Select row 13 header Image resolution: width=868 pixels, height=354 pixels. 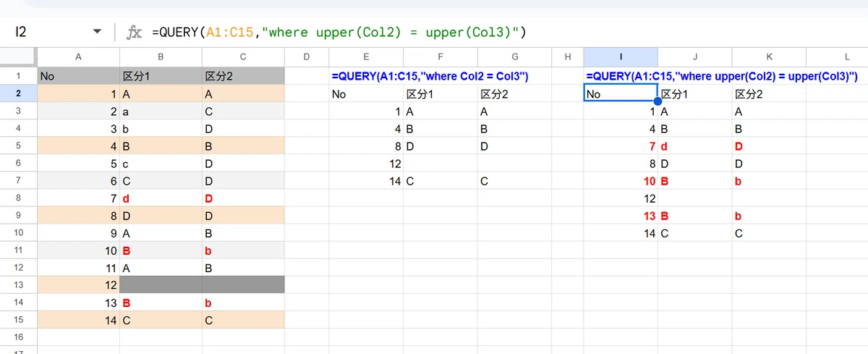18,285
